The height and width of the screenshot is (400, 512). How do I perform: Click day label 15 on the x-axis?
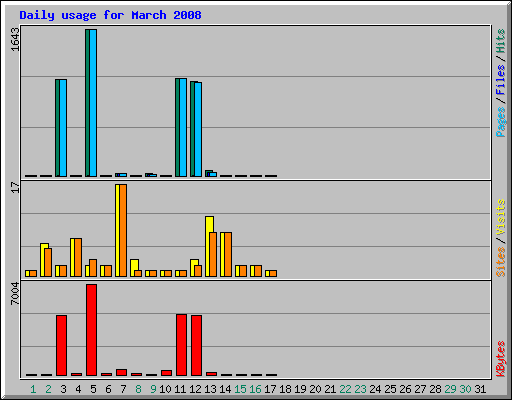click(x=240, y=389)
